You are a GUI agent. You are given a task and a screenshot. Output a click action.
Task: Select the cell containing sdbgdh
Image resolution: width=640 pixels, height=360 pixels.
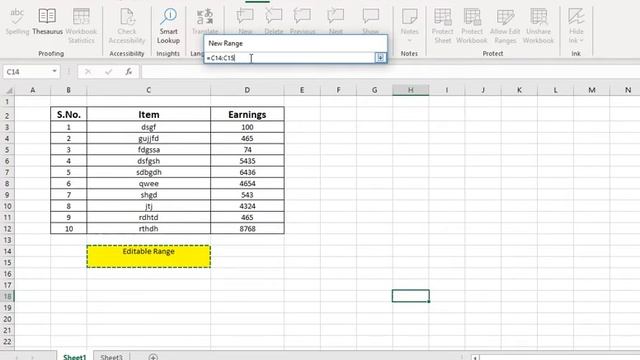coord(149,172)
